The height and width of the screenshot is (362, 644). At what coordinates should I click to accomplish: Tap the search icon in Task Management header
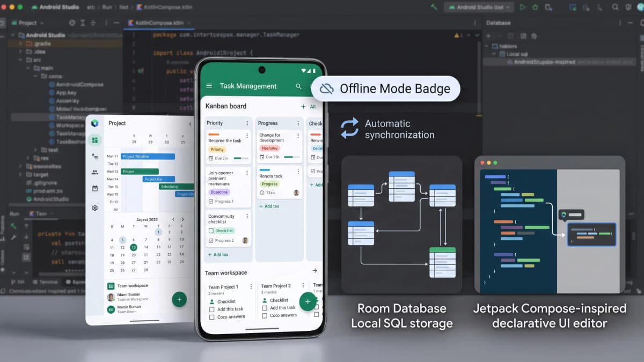tap(299, 86)
